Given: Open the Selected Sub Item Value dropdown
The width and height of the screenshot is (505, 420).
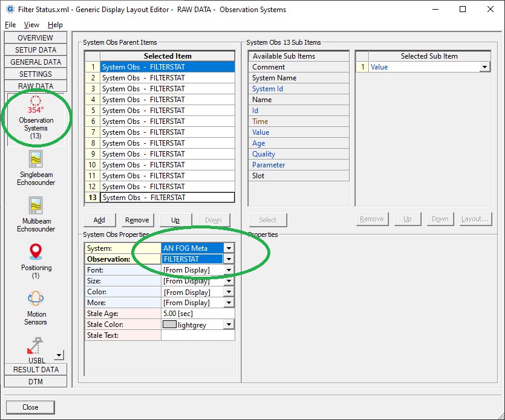Looking at the screenshot, I should pyautogui.click(x=484, y=67).
